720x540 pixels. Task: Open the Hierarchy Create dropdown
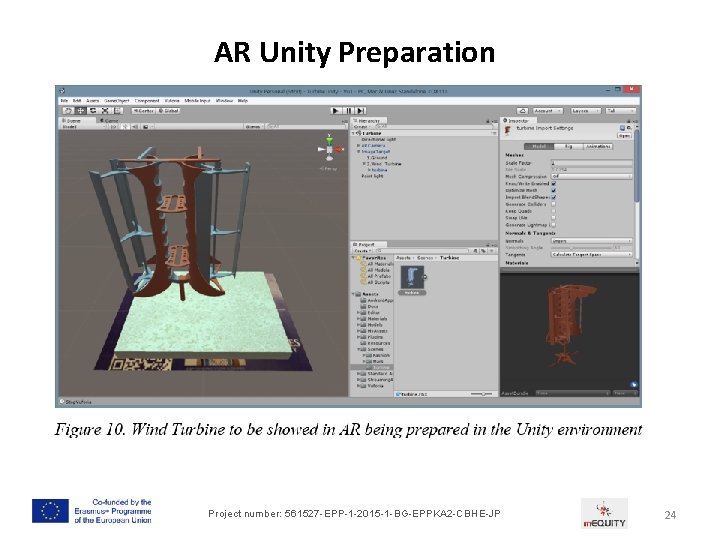362,127
